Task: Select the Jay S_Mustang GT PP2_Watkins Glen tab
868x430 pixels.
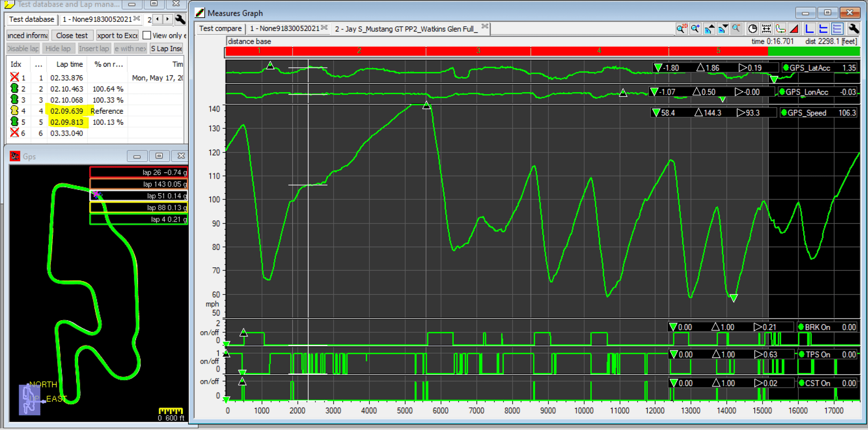Action: click(x=410, y=29)
